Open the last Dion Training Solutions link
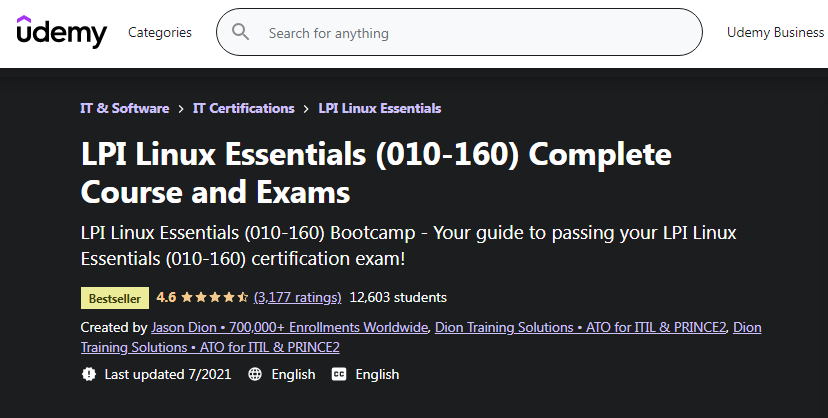Viewport: 828px width, 418px height. pos(210,347)
